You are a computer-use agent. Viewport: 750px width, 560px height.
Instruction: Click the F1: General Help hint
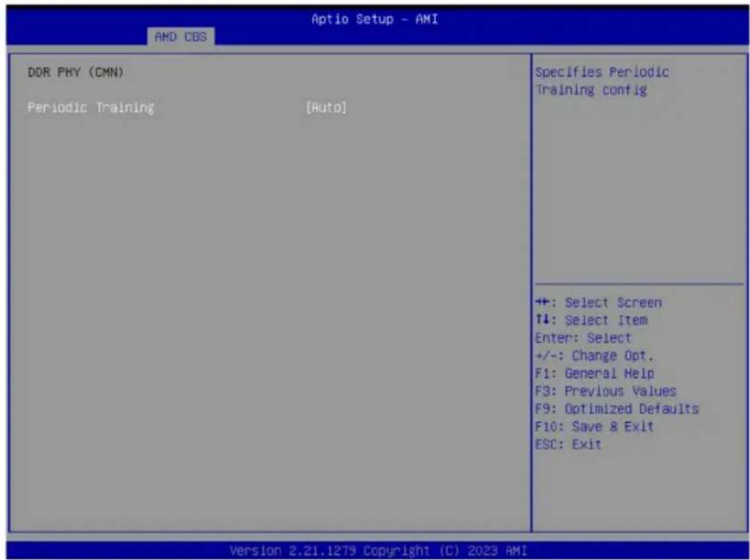pyautogui.click(x=595, y=374)
